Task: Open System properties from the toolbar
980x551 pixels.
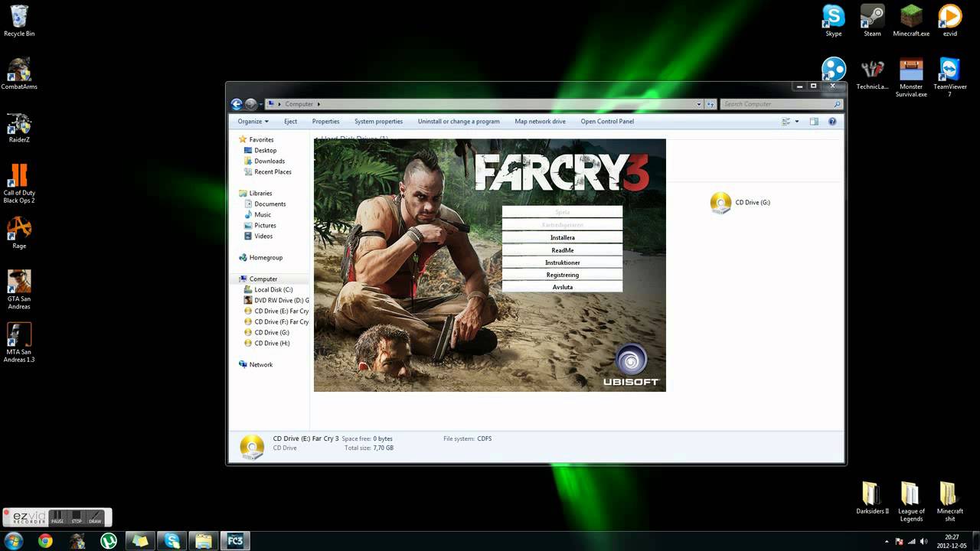Action: tap(378, 122)
